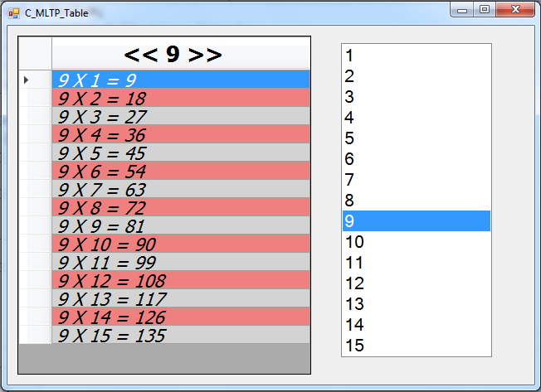The width and height of the screenshot is (541, 392).
Task: Select the row '9 X 12 = 108'
Action: coord(181,280)
